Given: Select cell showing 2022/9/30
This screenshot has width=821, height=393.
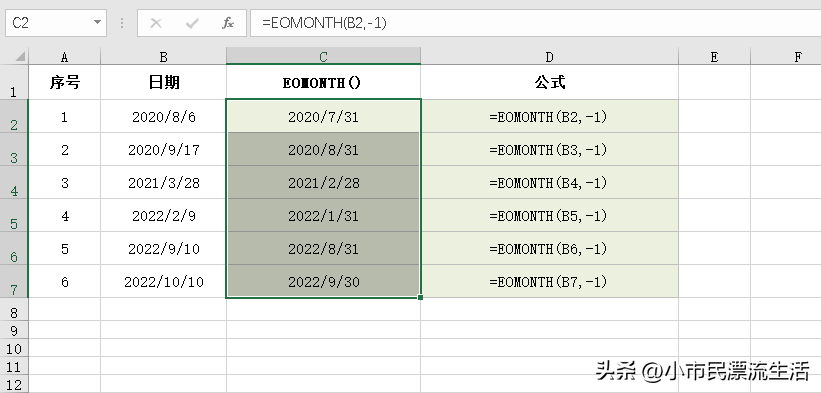Looking at the screenshot, I should click(323, 282).
